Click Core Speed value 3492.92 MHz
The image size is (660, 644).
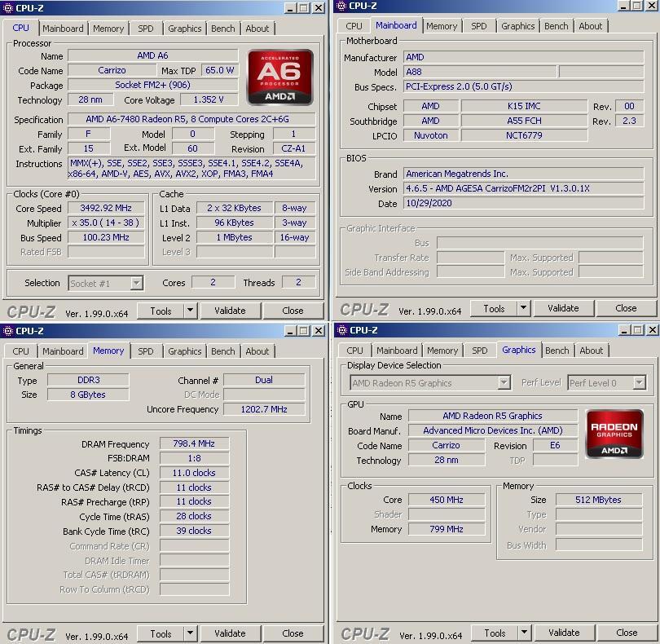point(106,208)
